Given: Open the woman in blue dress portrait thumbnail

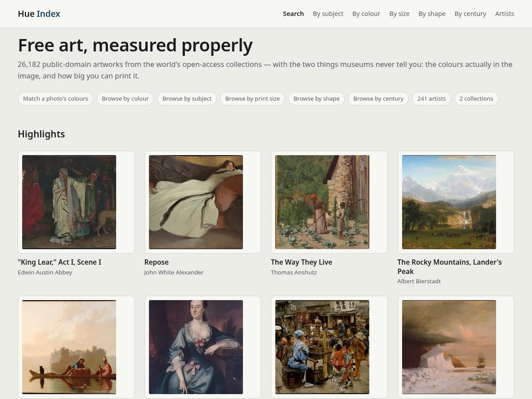Looking at the screenshot, I should (196, 347).
